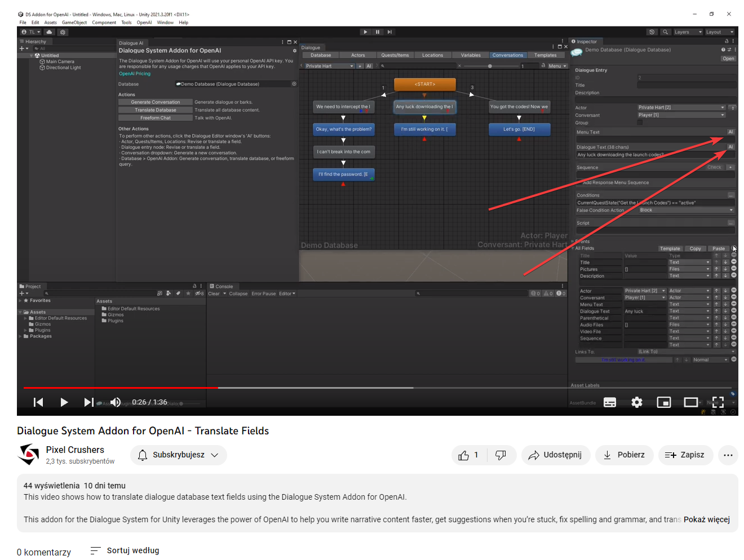Toggle the Group checkbox in Inspector

click(x=640, y=122)
